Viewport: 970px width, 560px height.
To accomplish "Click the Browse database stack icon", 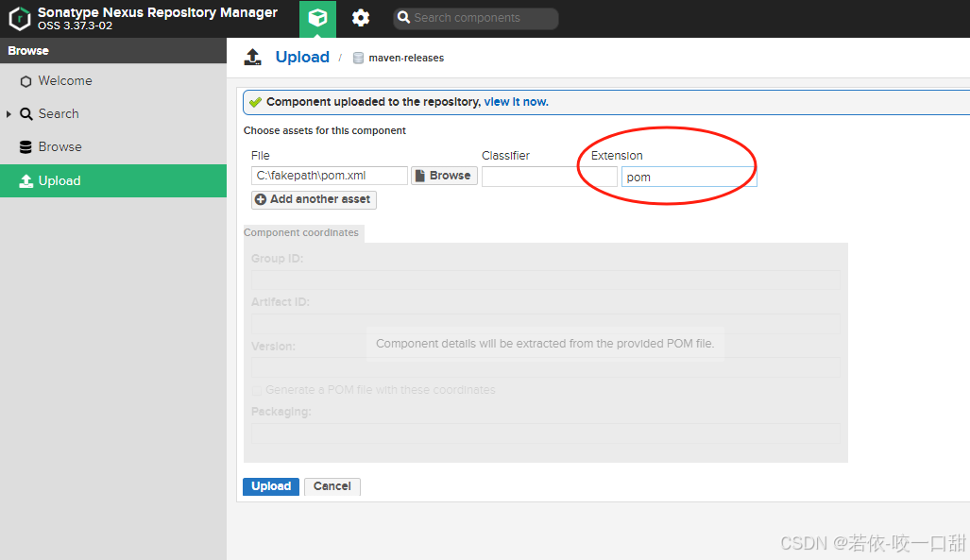I will [26, 146].
